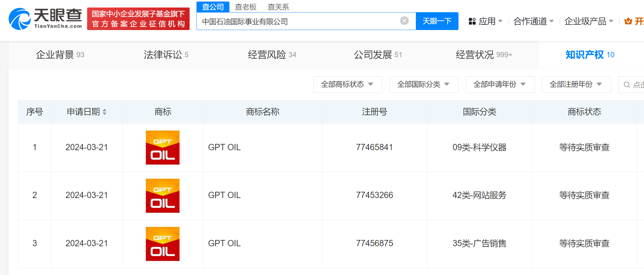Switch to the 查关系 search tab
644x275 pixels.
tap(278, 7)
